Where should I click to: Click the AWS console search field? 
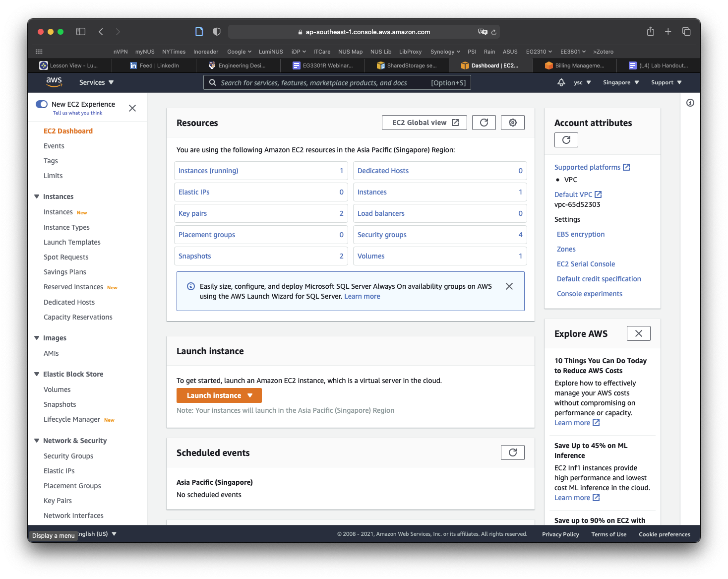coord(322,83)
